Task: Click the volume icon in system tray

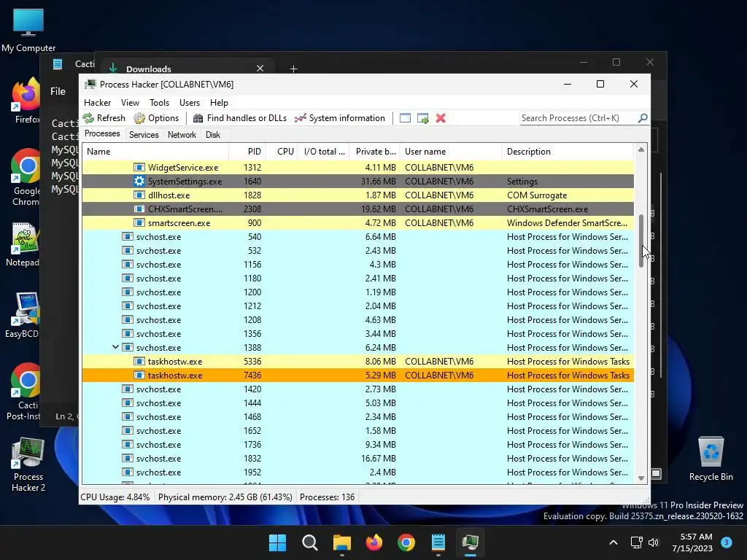Action: (654, 542)
